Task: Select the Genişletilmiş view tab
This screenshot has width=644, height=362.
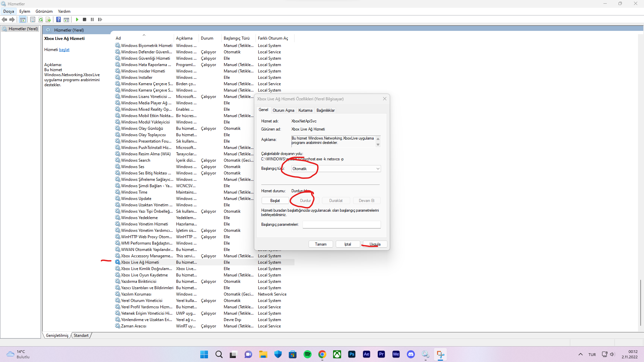Action: 57,335
